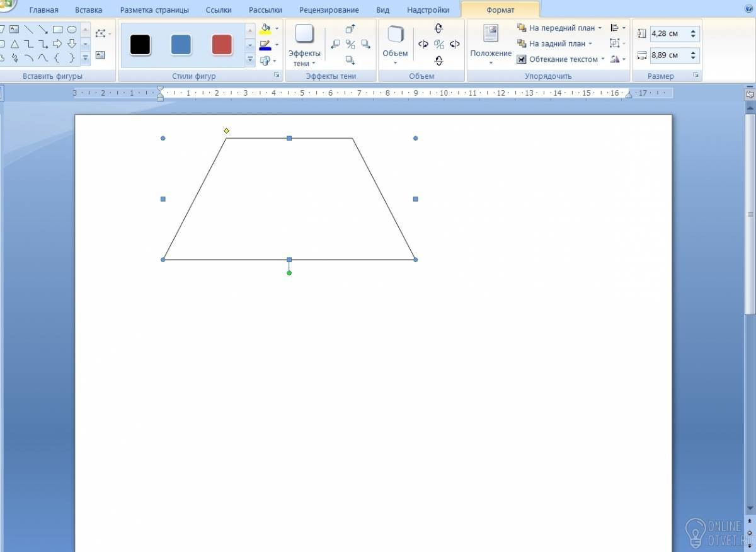Screen dimensions: 756x552
Task: Select the block Down Arrow shape
Action: [x=72, y=44]
